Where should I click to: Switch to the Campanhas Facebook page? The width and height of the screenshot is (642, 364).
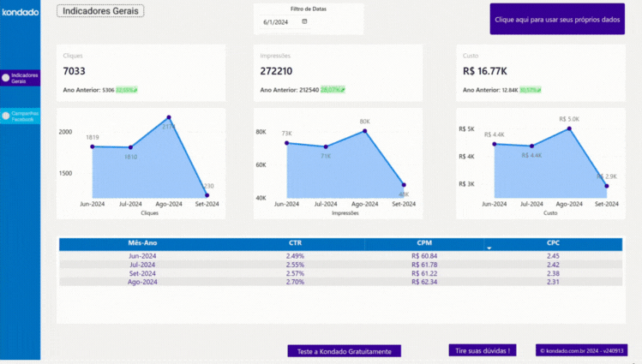(24, 116)
